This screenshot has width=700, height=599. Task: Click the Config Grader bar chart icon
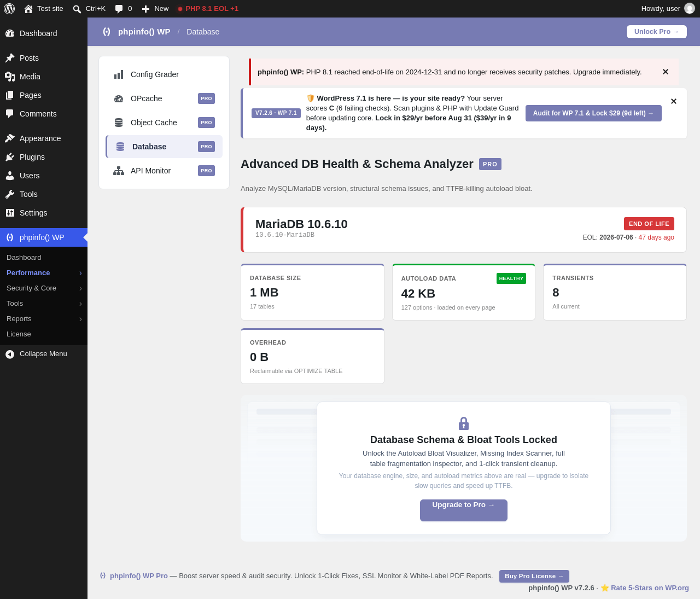(x=119, y=74)
